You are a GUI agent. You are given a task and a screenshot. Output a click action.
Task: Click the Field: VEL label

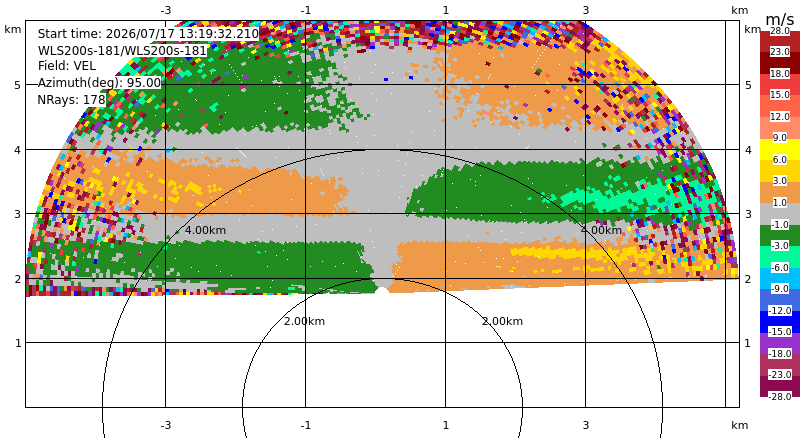point(66,66)
